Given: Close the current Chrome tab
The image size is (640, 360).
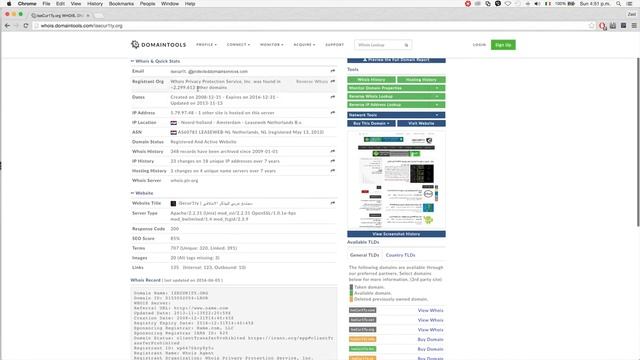Looking at the screenshot, I should 88,16.
